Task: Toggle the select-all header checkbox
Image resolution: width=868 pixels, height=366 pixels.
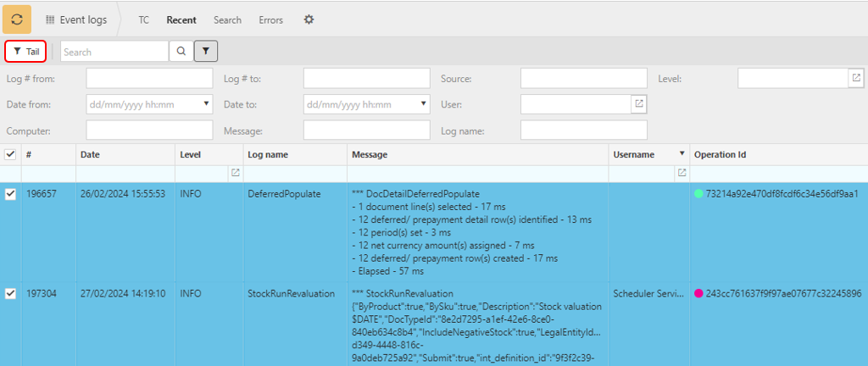Action: pos(10,154)
